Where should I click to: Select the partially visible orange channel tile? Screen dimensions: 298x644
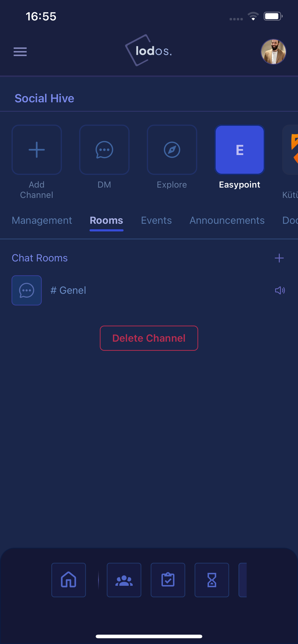[x=291, y=150]
